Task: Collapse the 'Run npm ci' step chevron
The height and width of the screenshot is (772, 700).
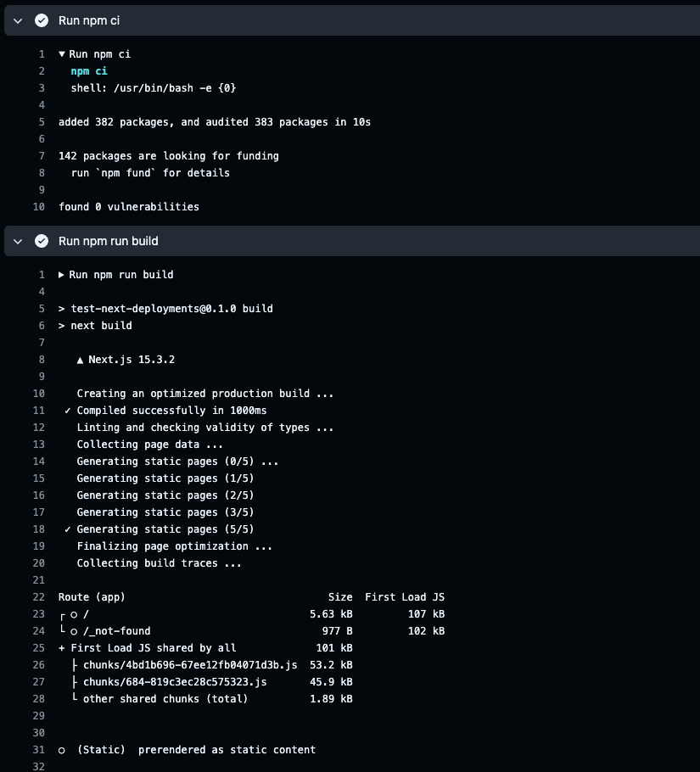Action: click(x=18, y=20)
